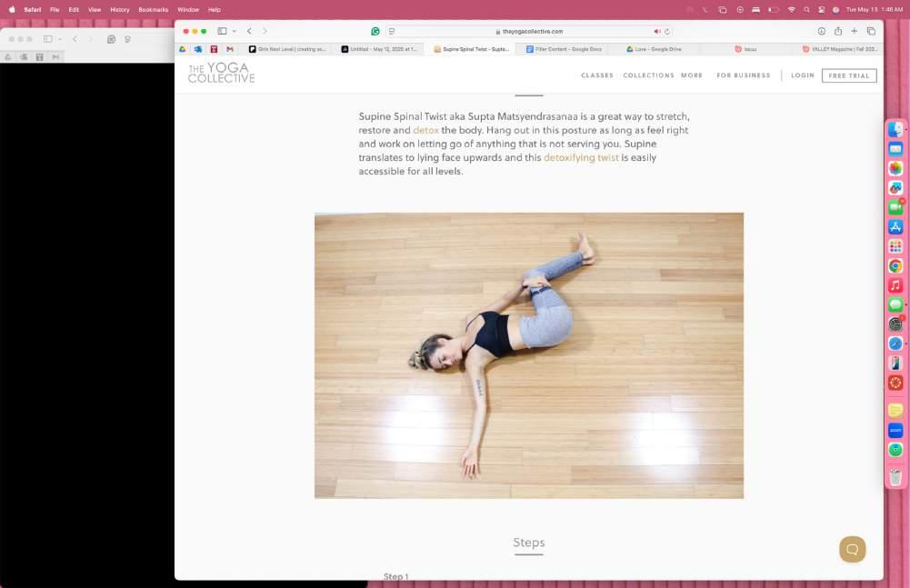The width and height of the screenshot is (910, 588).
Task: Mute the tab audio speaker icon
Action: [x=657, y=31]
